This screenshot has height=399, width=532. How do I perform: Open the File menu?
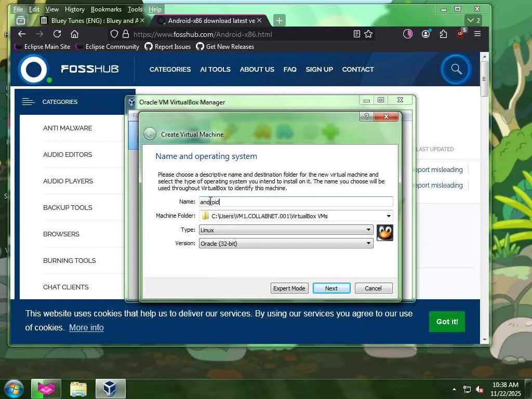coord(18,9)
